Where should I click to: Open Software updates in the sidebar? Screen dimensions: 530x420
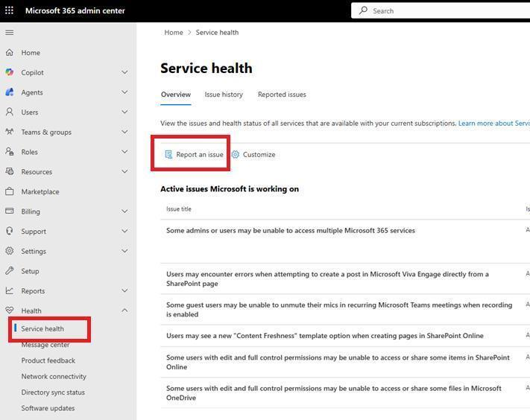(x=48, y=408)
